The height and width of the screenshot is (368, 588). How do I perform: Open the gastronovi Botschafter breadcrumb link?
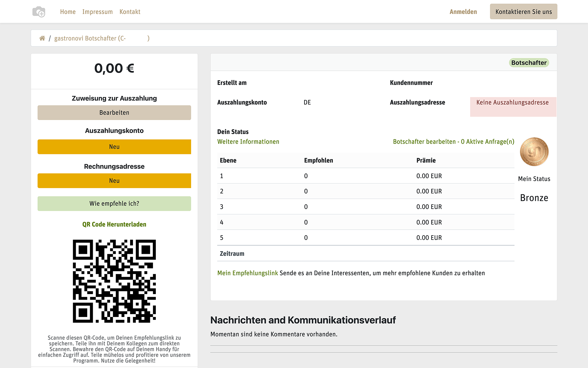pyautogui.click(x=102, y=38)
